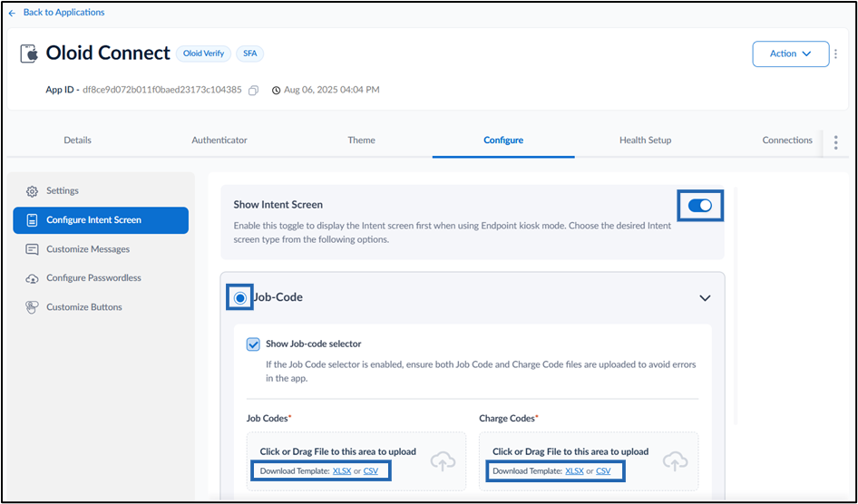Click the Back to Applications link

[x=64, y=13]
